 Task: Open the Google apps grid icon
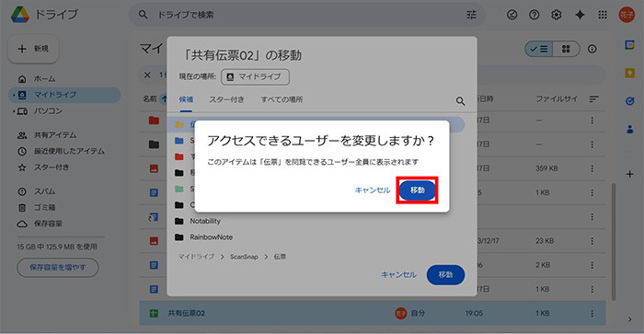pyautogui.click(x=603, y=15)
